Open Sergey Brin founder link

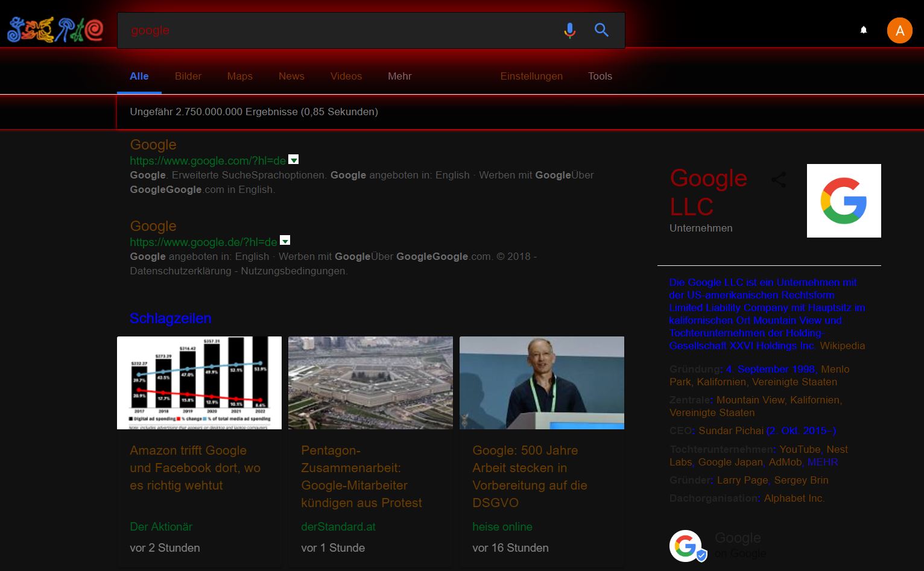(x=801, y=480)
